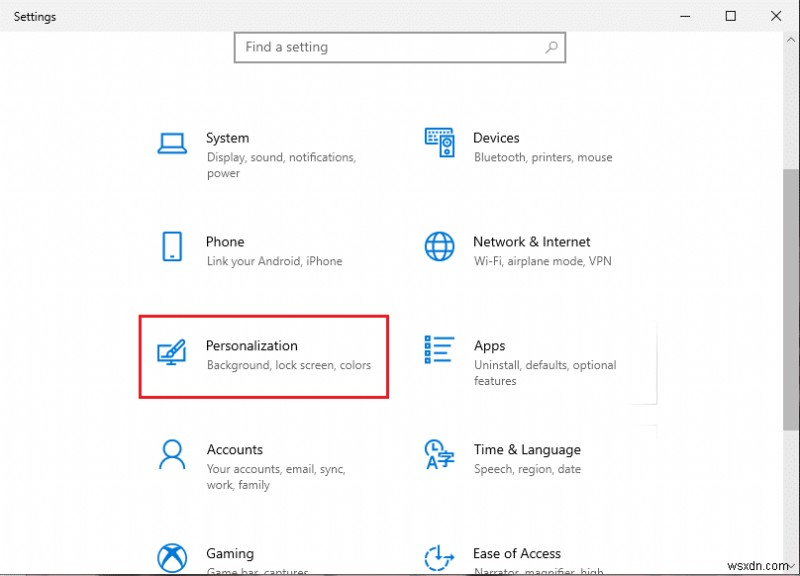Open Phone settings via phone icon
This screenshot has width=800, height=576.
pos(171,248)
